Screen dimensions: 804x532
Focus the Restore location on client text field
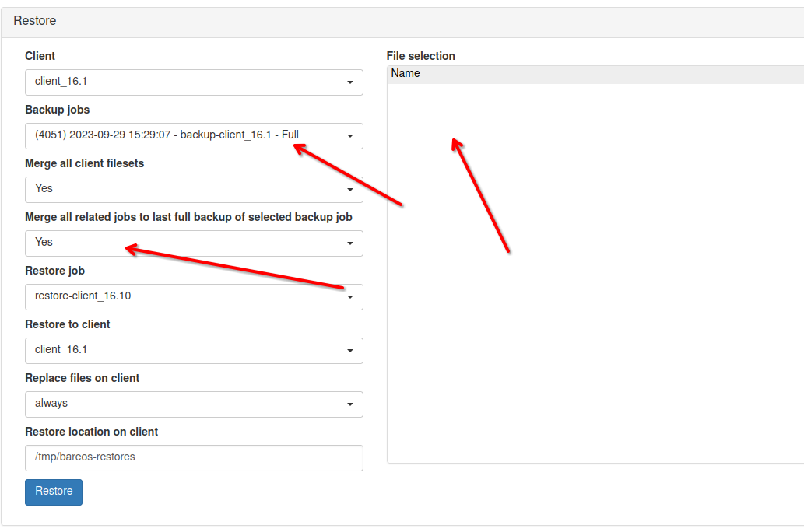pyautogui.click(x=194, y=457)
